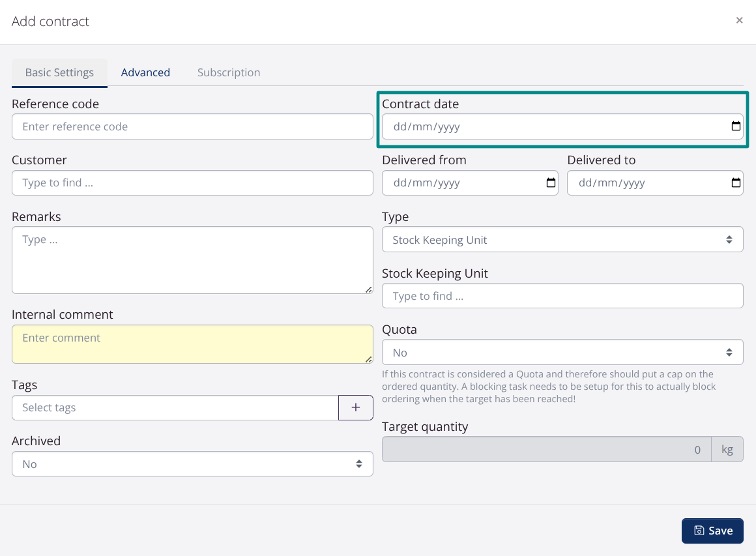This screenshot has width=756, height=556.
Task: Close the Add contract dialog
Action: (739, 20)
